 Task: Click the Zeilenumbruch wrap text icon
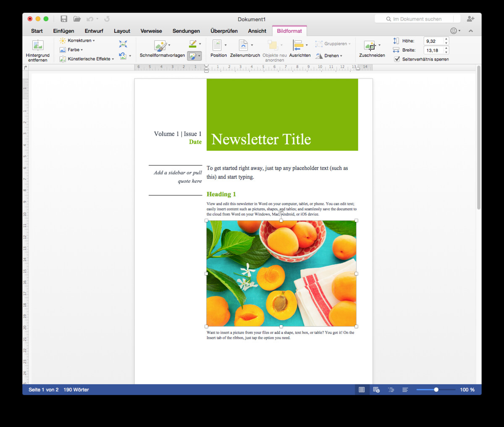point(243,45)
